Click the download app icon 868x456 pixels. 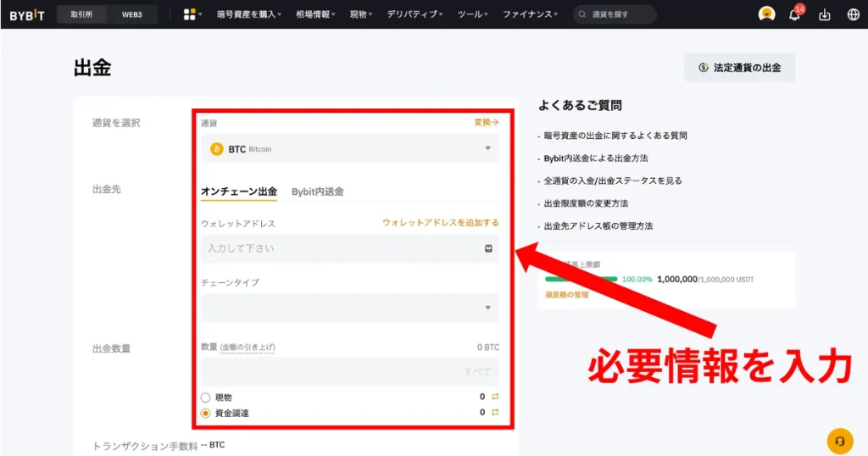coord(824,14)
